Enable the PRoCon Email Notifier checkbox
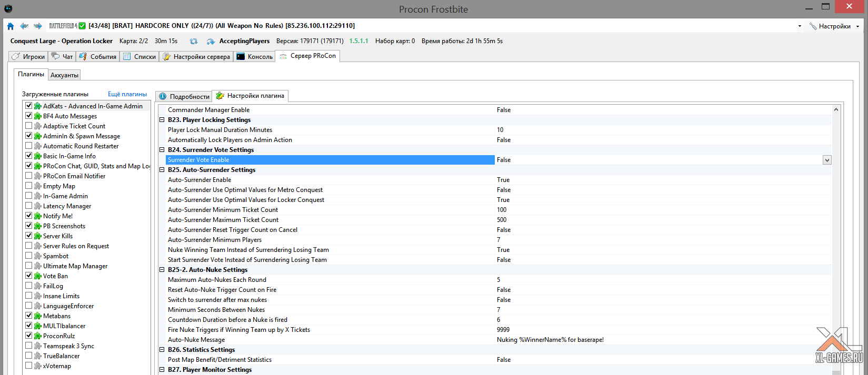This screenshot has width=868, height=375. coord(29,176)
